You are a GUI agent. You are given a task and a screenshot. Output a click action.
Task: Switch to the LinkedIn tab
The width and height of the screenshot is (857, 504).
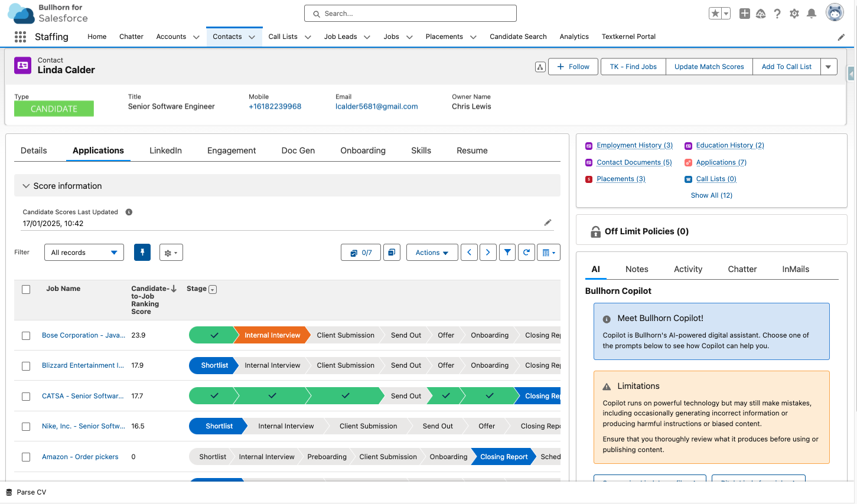(165, 150)
